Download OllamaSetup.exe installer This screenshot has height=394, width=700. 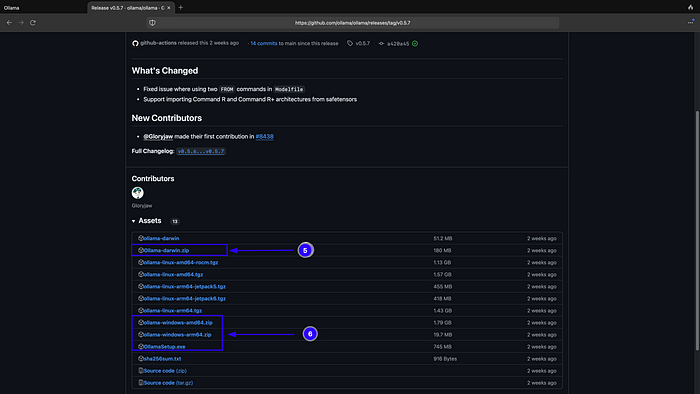pyautogui.click(x=164, y=347)
